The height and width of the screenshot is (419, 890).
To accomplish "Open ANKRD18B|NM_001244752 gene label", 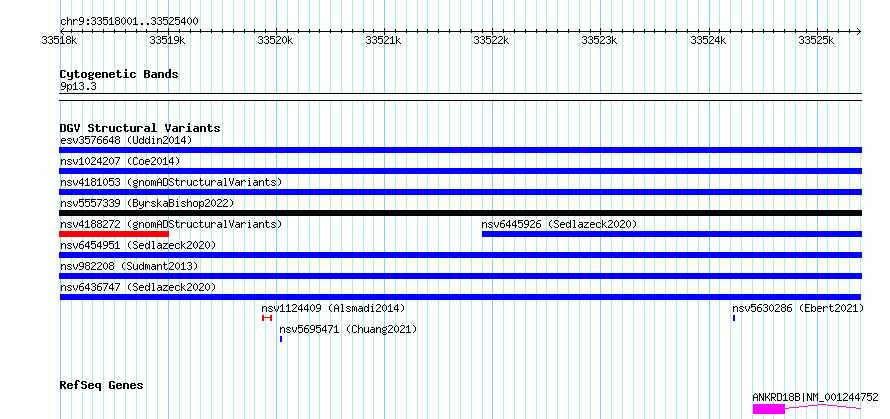I will (x=815, y=397).
